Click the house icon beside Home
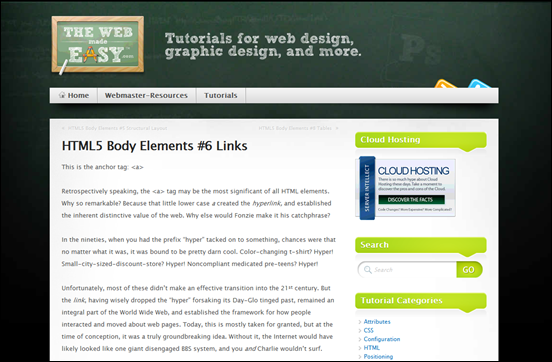Viewport: 552px width, 362px height. pyautogui.click(x=62, y=95)
